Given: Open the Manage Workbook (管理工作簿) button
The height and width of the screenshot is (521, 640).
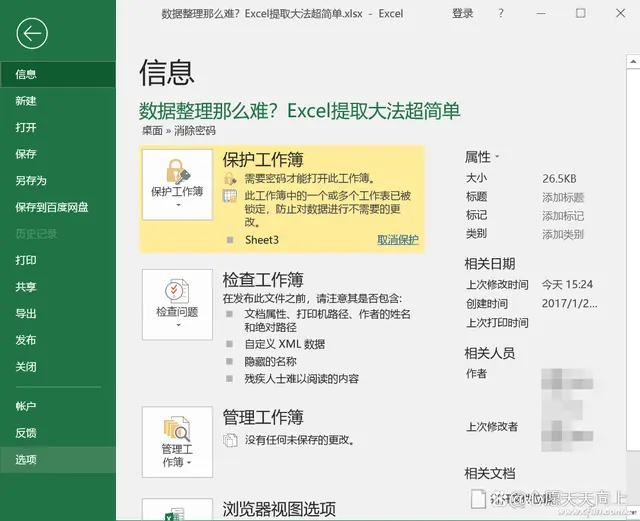Looking at the screenshot, I should coord(177,442).
